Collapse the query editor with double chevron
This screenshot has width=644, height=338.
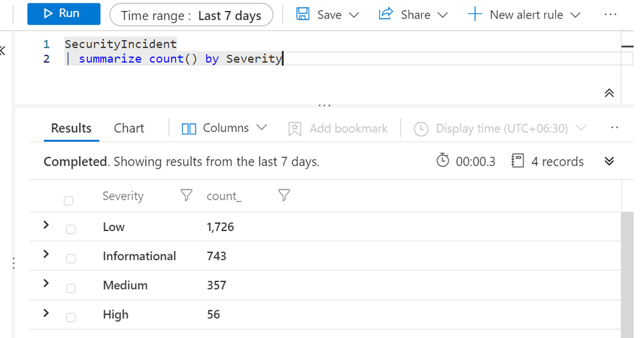tap(609, 93)
